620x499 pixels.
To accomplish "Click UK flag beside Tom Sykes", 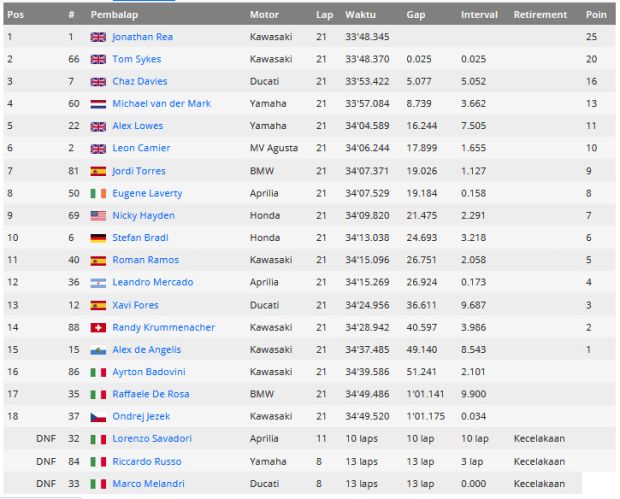I will [98, 59].
